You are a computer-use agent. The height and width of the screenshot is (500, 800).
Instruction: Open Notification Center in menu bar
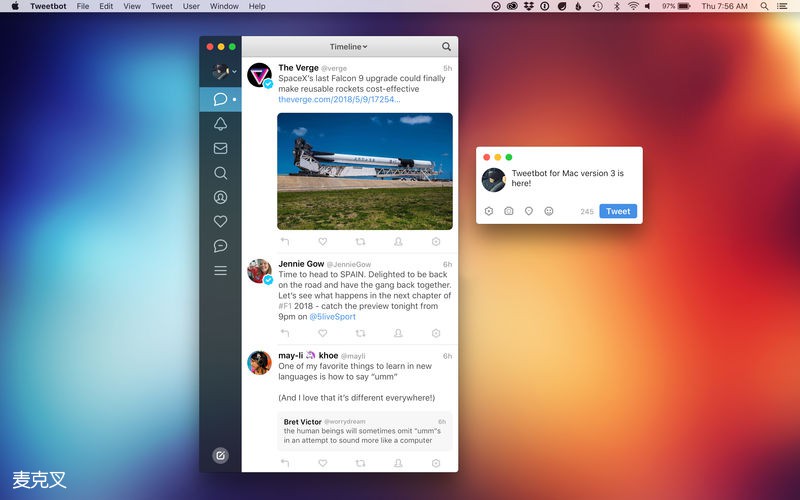(782, 6)
